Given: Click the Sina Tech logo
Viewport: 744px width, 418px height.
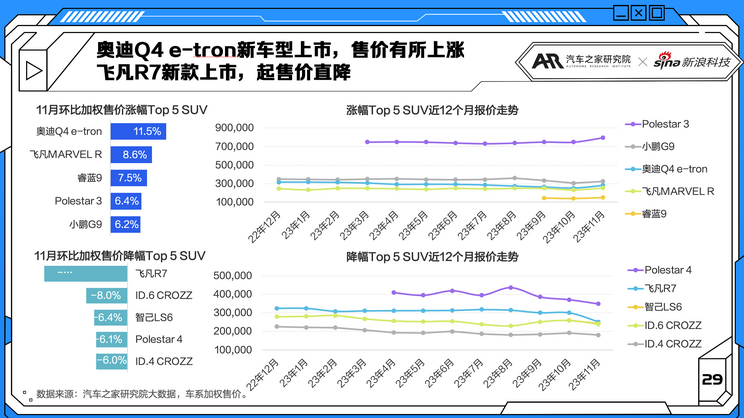Looking at the screenshot, I should click(x=692, y=61).
